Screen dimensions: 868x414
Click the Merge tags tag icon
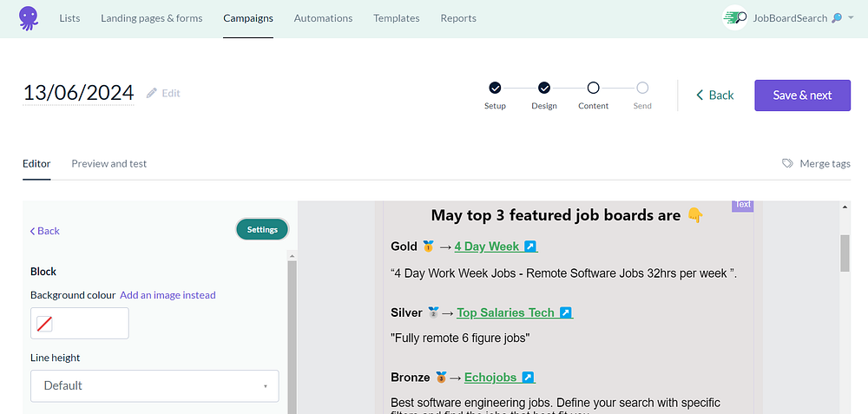point(787,163)
